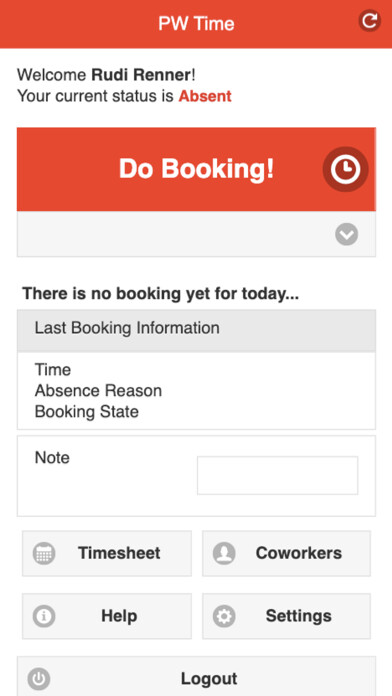Click the Last Booking Information header
The height and width of the screenshot is (696, 392).
click(196, 331)
